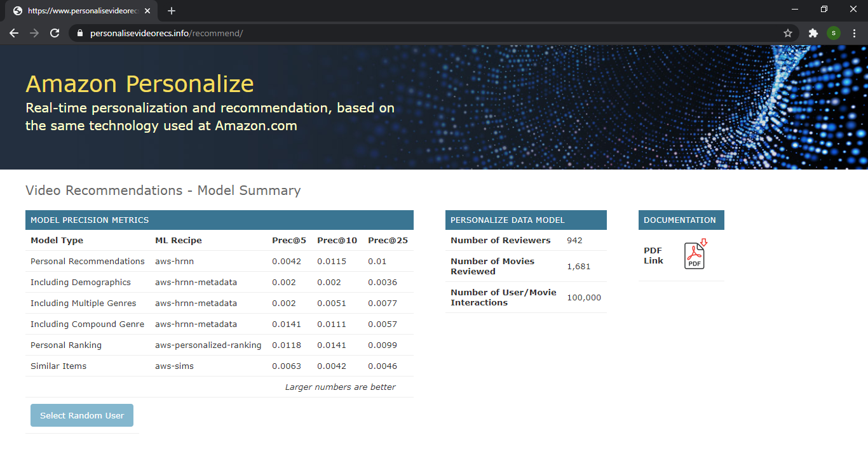Click the Similar Items model type

pos(58,366)
